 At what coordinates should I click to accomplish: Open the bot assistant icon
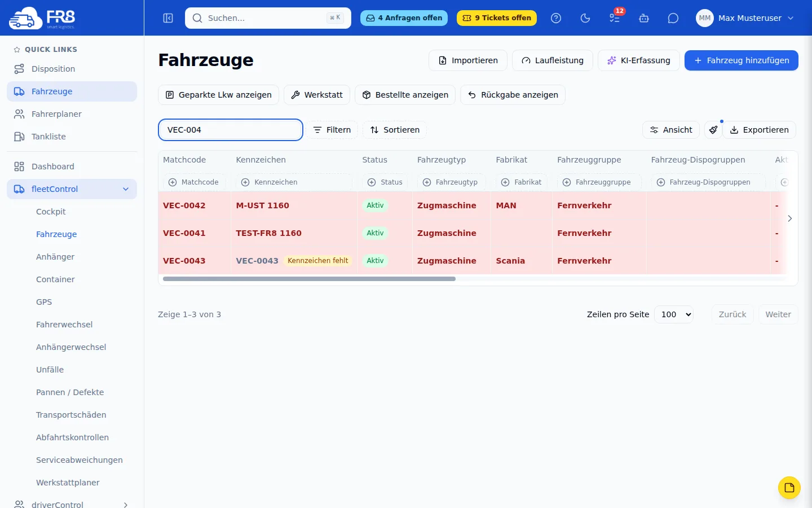click(644, 18)
